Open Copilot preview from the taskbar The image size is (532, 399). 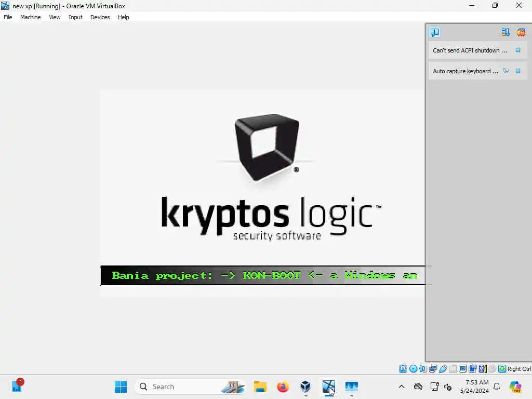[x=515, y=387]
